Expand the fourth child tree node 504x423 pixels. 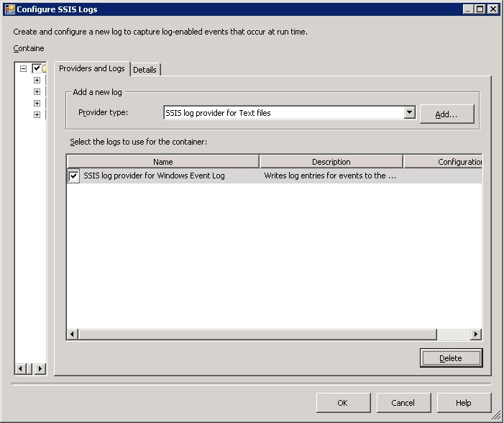click(37, 115)
